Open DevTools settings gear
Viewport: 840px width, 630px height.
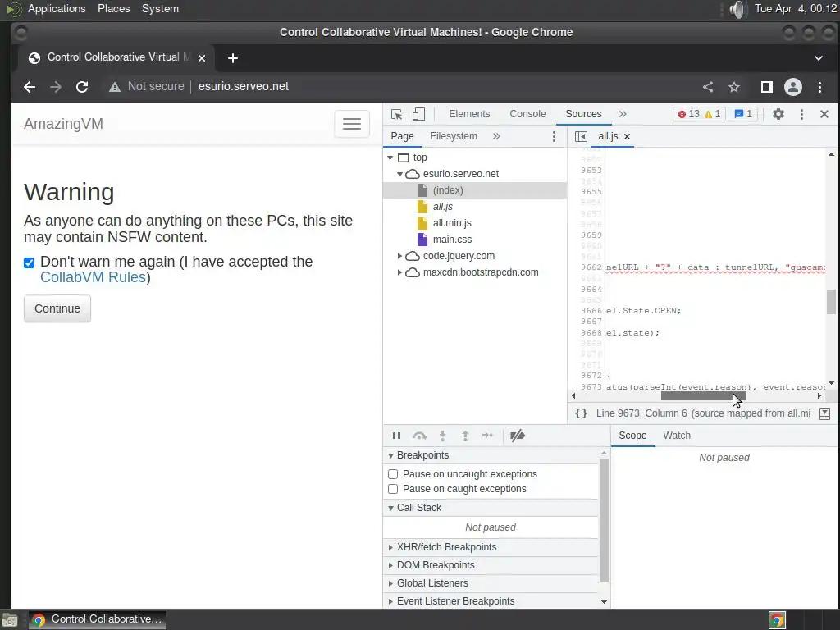[778, 114]
